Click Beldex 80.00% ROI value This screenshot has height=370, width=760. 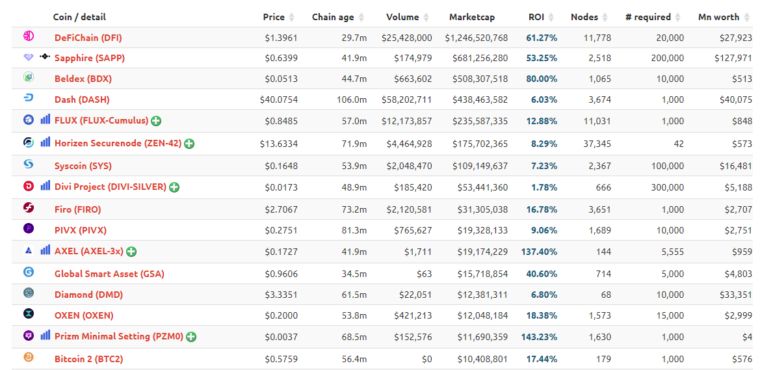tap(541, 79)
